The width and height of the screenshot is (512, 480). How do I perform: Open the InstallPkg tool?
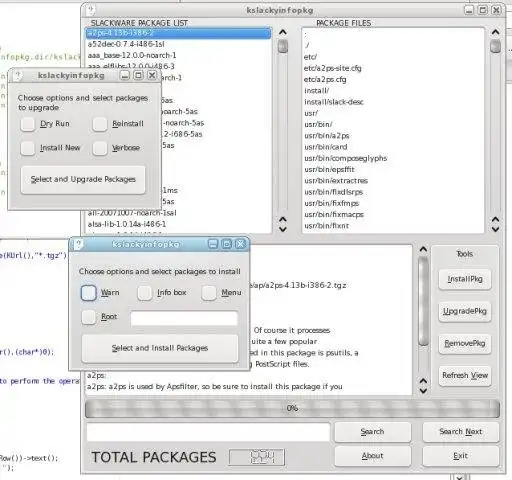[465, 279]
